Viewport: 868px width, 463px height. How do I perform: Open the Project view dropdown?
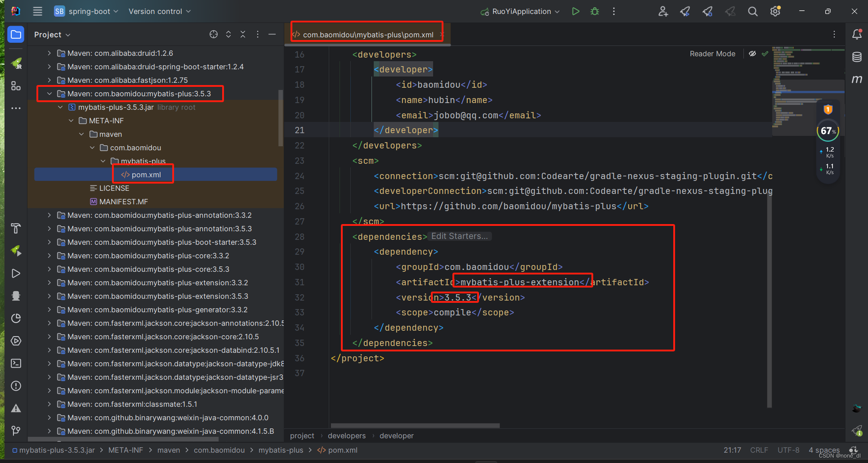pyautogui.click(x=52, y=34)
